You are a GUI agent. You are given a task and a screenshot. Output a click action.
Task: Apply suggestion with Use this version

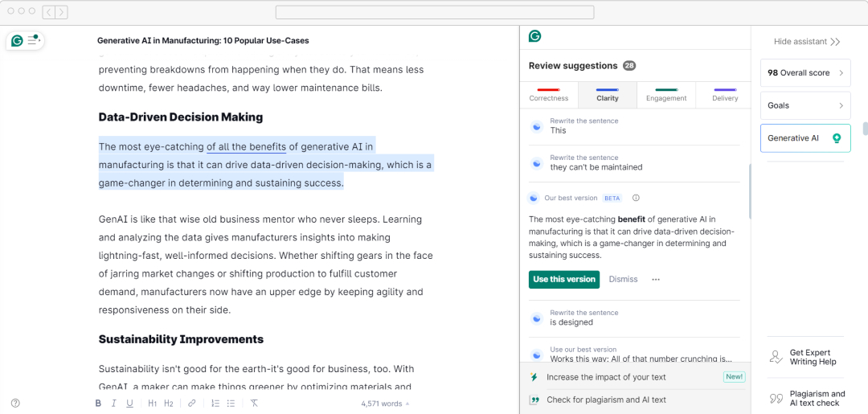click(x=564, y=280)
